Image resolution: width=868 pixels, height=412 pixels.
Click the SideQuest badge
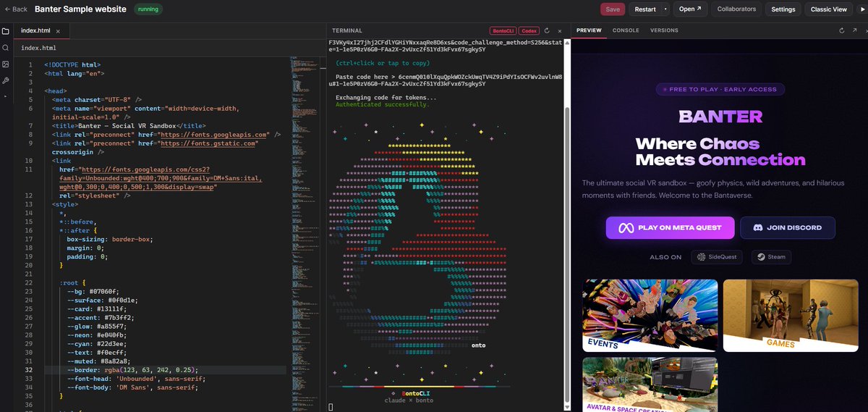click(x=717, y=257)
